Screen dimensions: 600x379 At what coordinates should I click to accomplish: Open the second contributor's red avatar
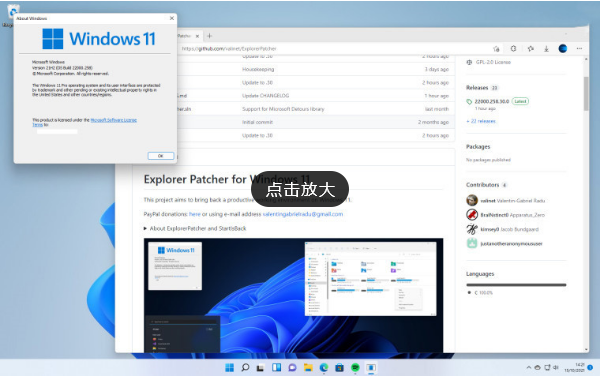tap(472, 214)
